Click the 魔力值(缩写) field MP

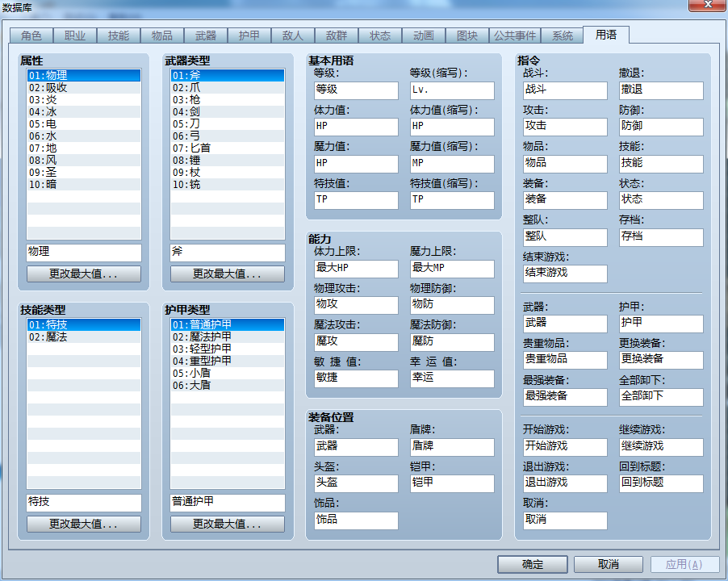452,164
